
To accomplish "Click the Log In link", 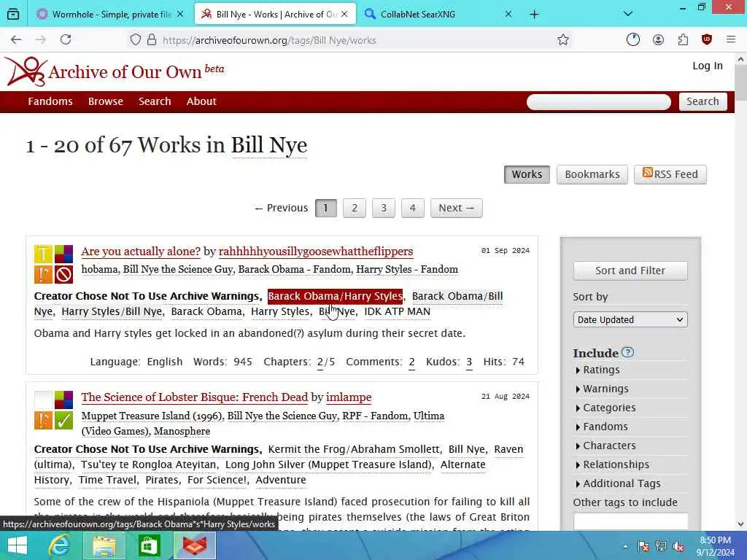I will [708, 66].
